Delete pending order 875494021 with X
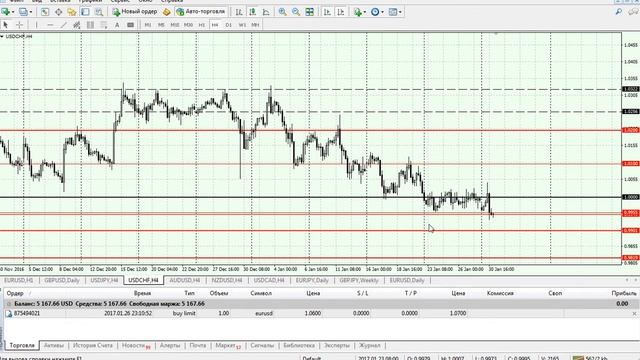 pos(634,313)
